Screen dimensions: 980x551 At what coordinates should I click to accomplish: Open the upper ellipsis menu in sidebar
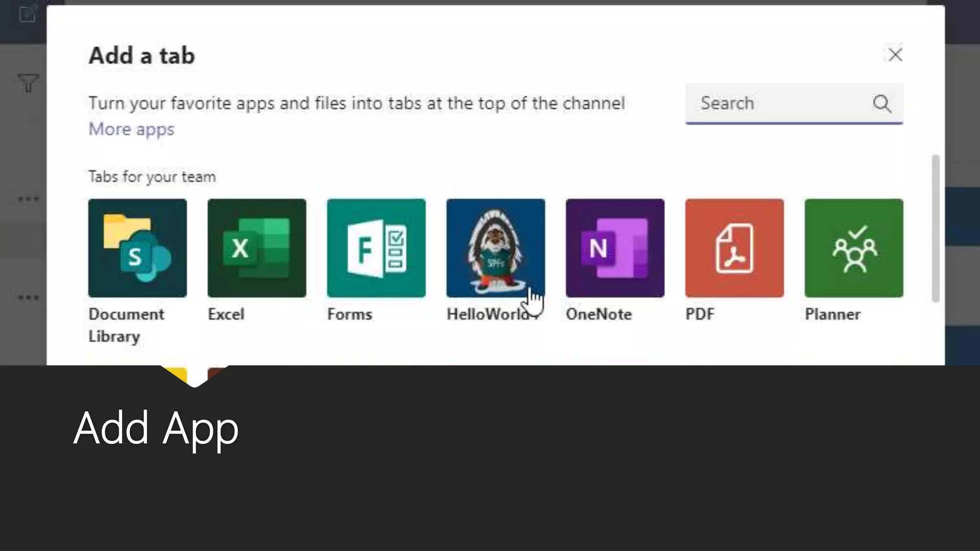[x=28, y=198]
